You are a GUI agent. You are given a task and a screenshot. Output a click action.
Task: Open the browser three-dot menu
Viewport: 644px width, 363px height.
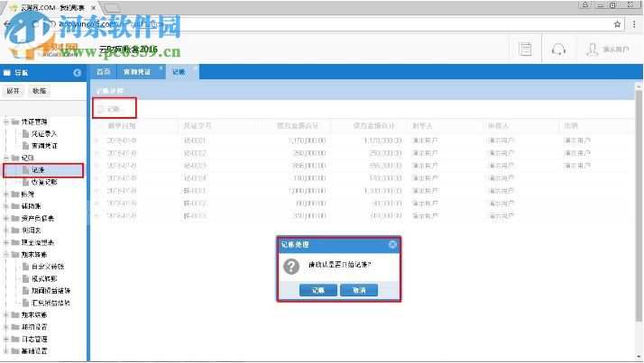[634, 24]
